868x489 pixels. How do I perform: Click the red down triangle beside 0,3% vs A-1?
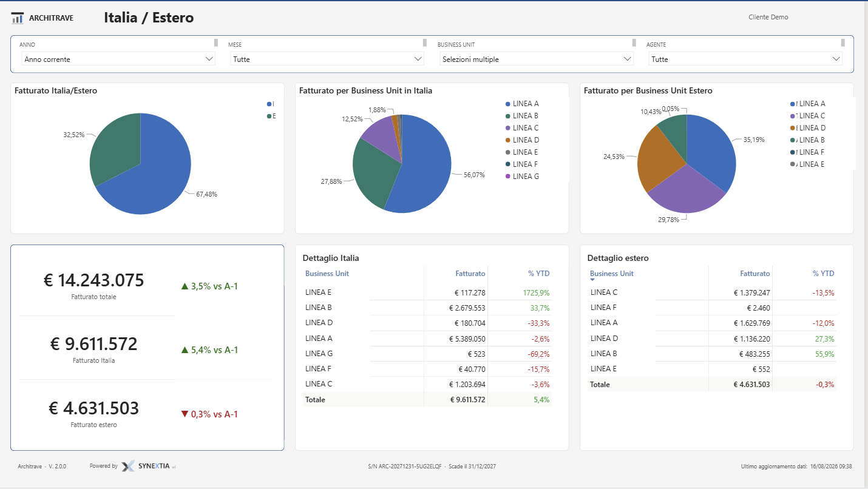[x=185, y=414]
